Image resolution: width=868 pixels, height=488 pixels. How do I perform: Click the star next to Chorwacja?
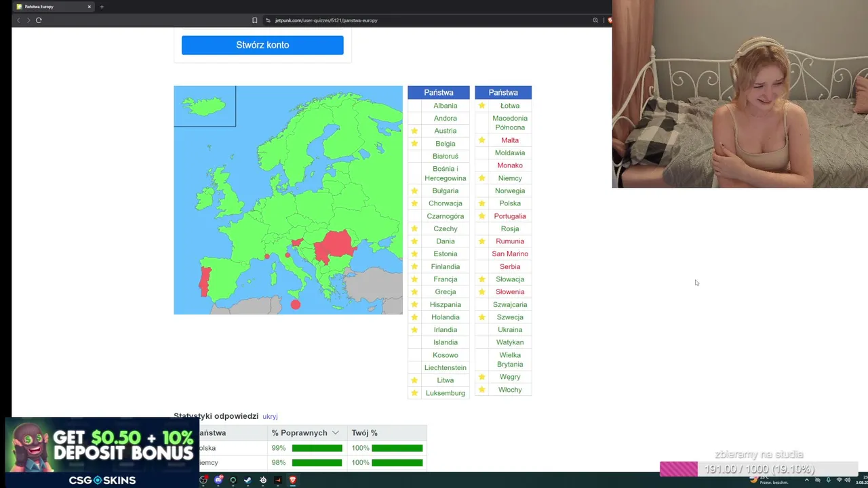pos(414,203)
